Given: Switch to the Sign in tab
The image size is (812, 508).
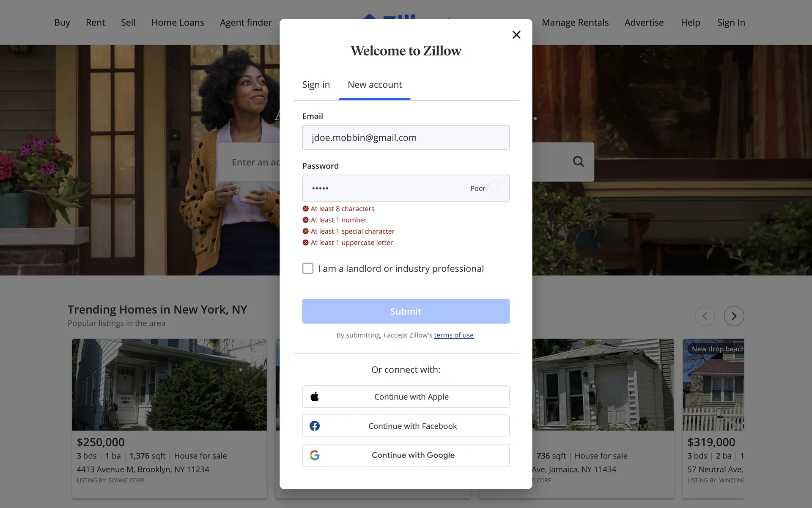Looking at the screenshot, I should 316,85.
